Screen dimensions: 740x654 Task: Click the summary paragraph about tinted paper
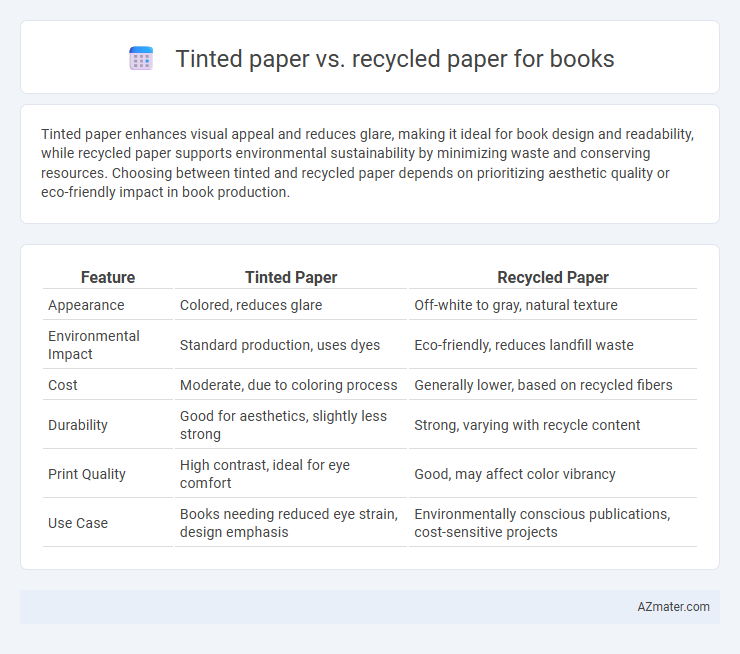point(368,163)
